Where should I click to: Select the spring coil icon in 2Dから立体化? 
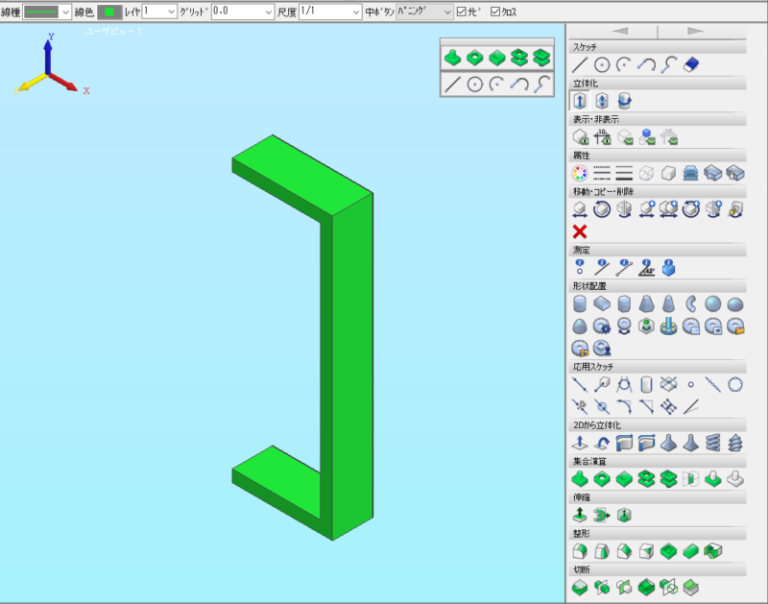pyautogui.click(x=713, y=442)
